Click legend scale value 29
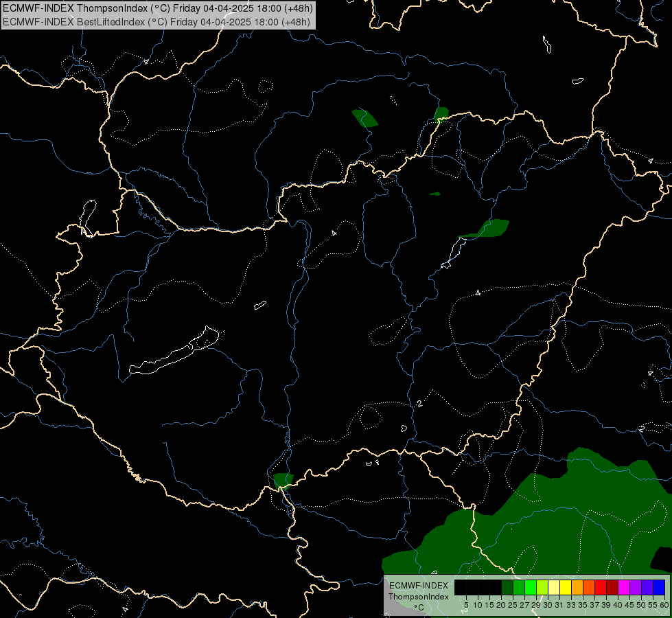Viewport: 672px width, 618px height. tap(536, 605)
